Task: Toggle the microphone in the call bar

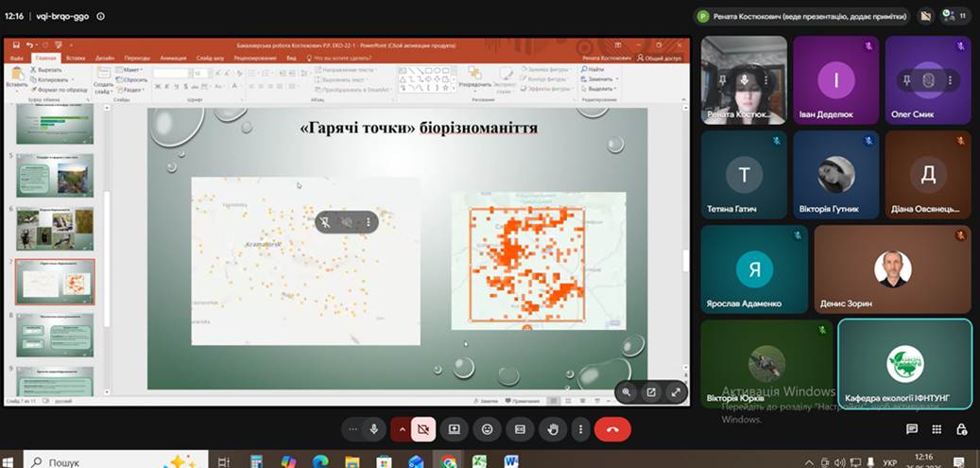Action: point(373,429)
